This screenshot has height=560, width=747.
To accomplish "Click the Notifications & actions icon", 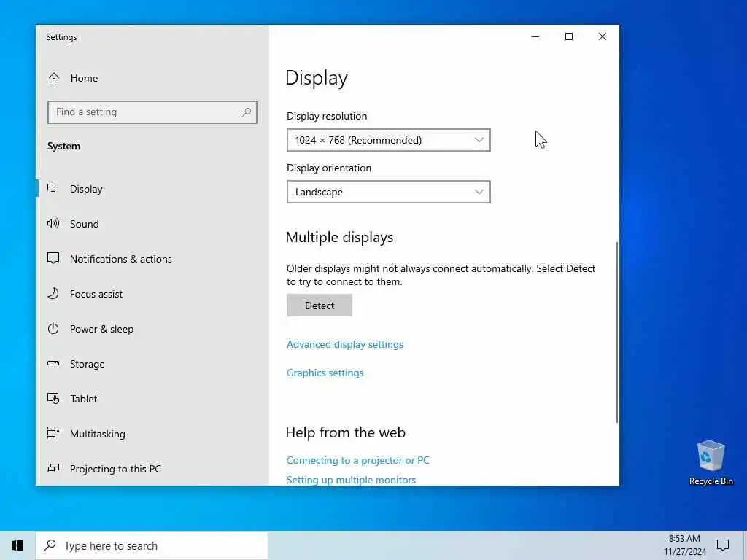I will [53, 258].
